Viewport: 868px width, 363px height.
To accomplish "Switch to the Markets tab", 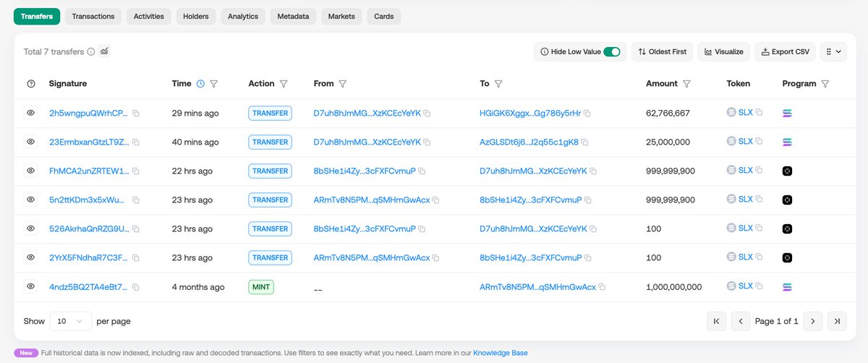I will coord(341,17).
